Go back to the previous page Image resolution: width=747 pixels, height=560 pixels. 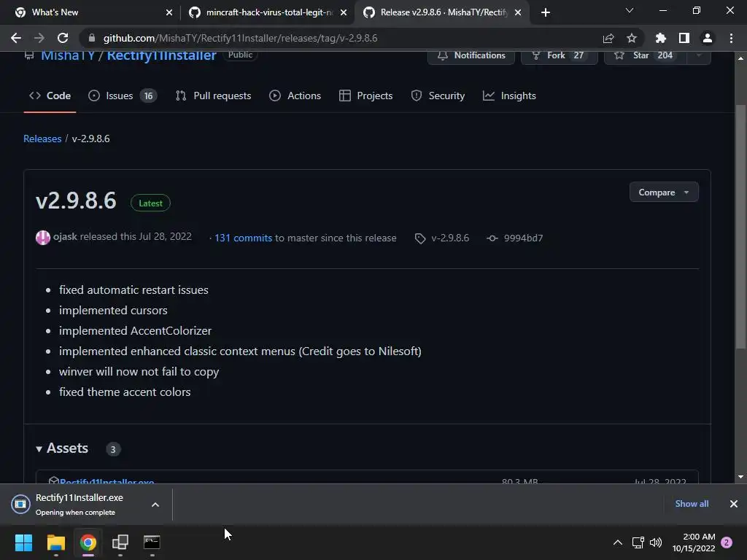(16, 38)
